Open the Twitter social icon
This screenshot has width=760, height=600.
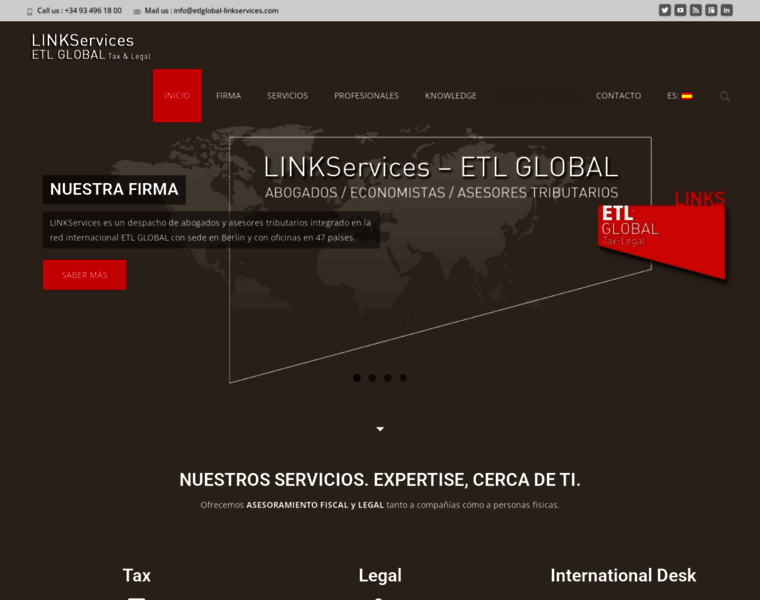(665, 10)
